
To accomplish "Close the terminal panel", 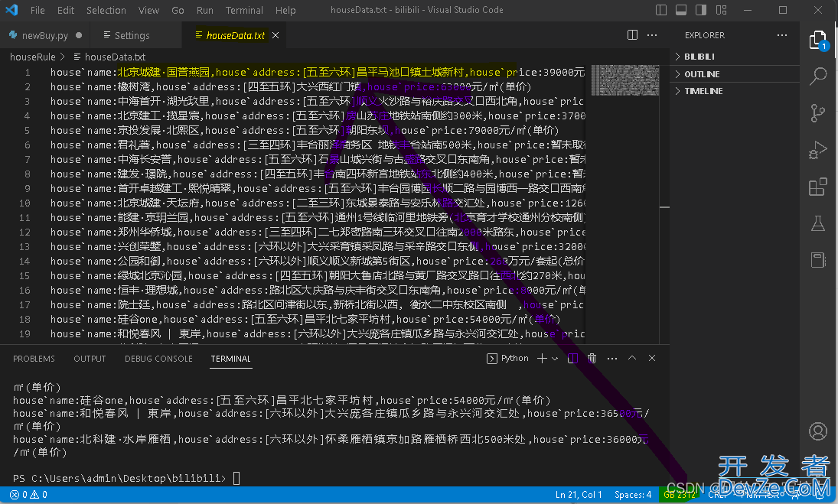I will click(652, 358).
